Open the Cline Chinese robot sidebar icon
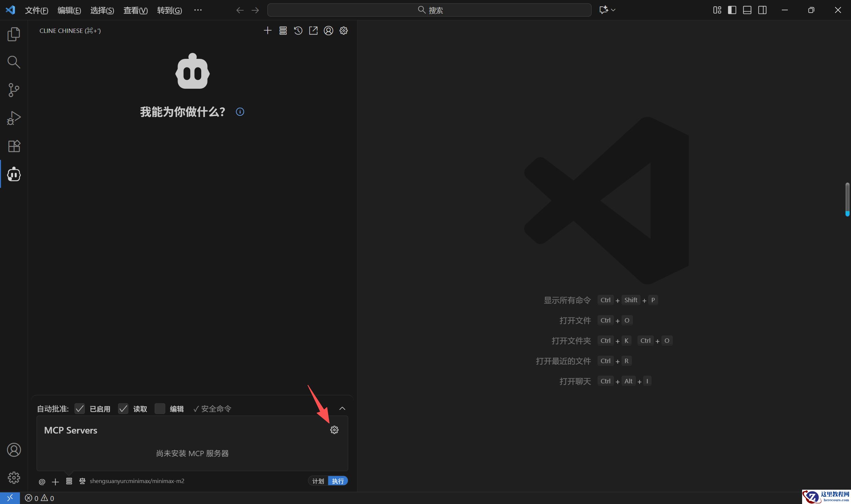The image size is (851, 504). pyautogui.click(x=14, y=174)
